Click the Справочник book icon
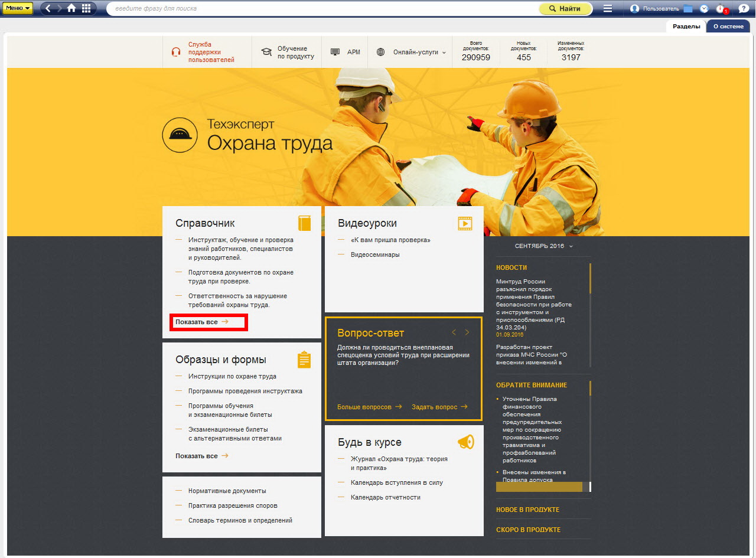756x558 pixels. click(304, 223)
